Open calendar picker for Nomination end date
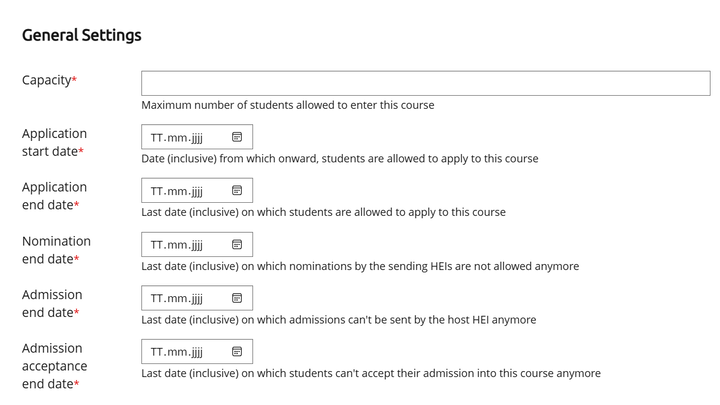 click(x=237, y=245)
